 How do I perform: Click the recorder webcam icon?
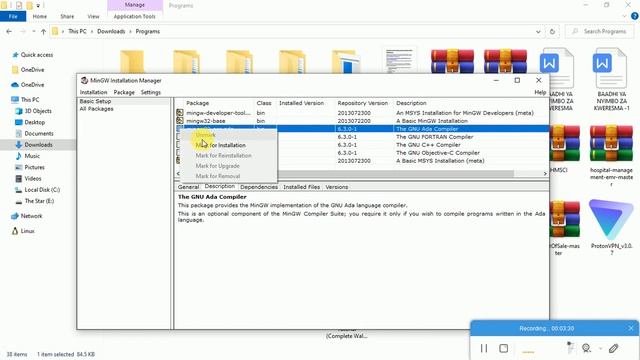pyautogui.click(x=586, y=348)
